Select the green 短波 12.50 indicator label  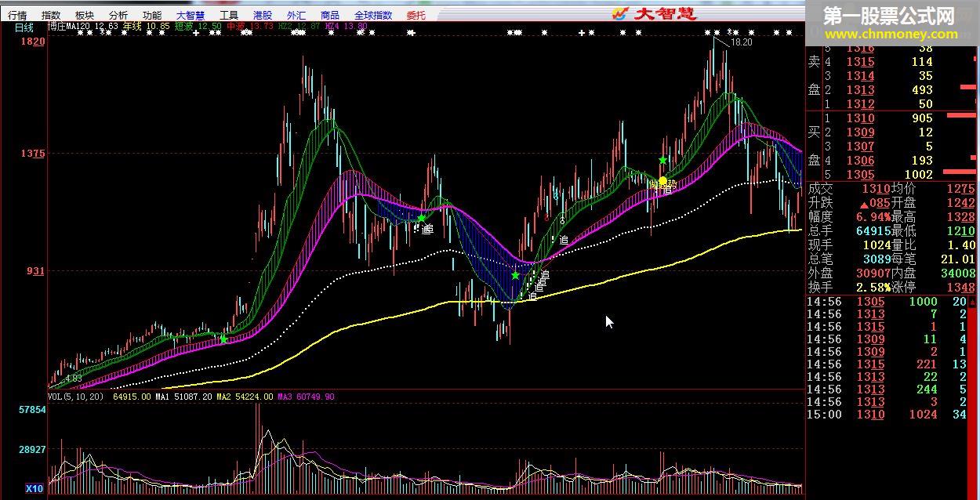198,27
